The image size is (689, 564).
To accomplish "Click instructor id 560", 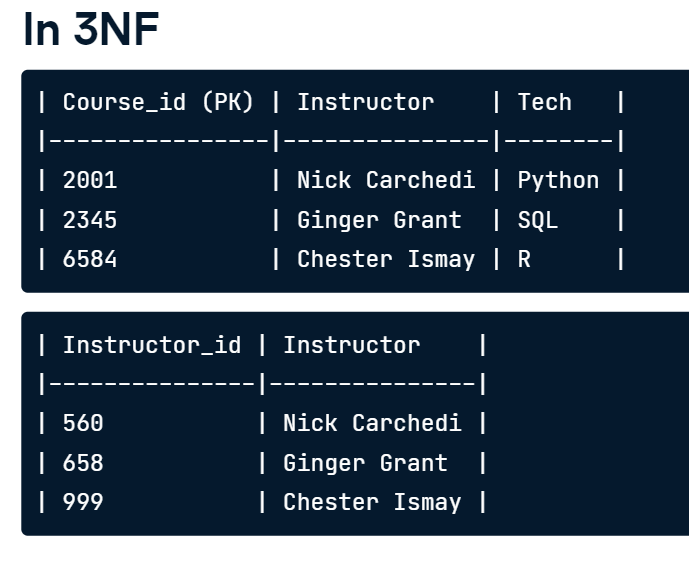I will pyautogui.click(x=83, y=423).
